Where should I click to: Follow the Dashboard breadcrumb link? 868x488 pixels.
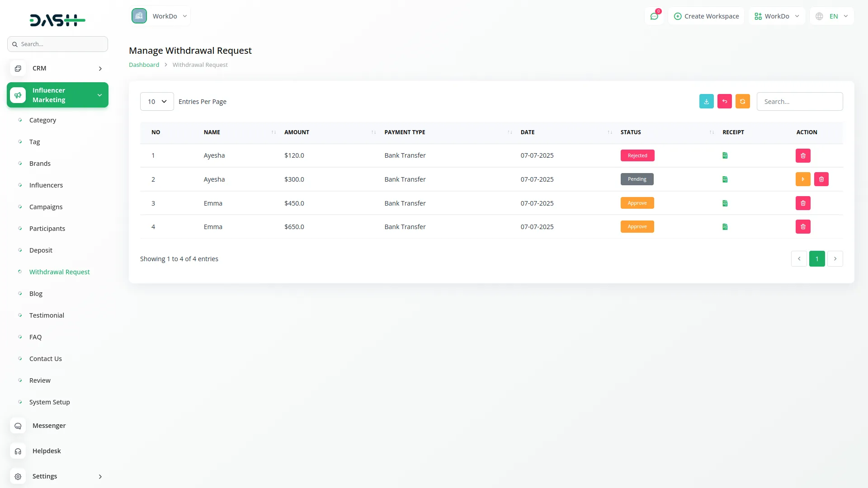click(144, 65)
